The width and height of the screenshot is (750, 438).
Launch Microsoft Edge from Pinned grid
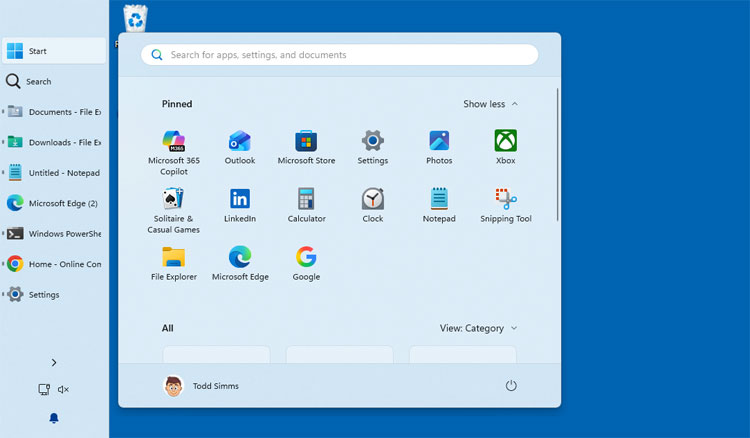pyautogui.click(x=240, y=263)
